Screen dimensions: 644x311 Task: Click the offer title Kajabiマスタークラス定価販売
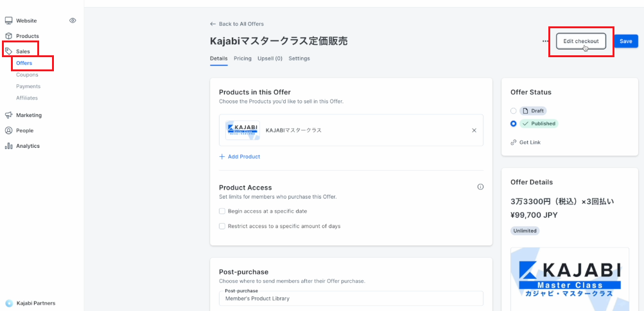coord(279,41)
